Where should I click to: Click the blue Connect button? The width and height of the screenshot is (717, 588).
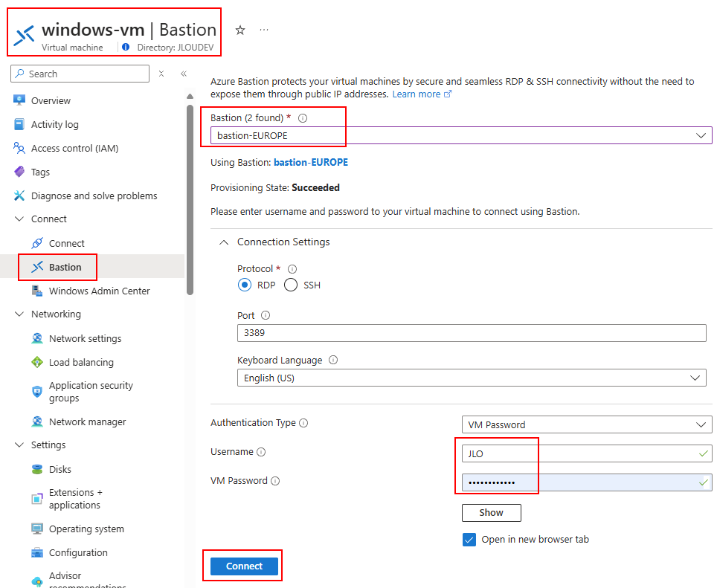[x=244, y=566]
